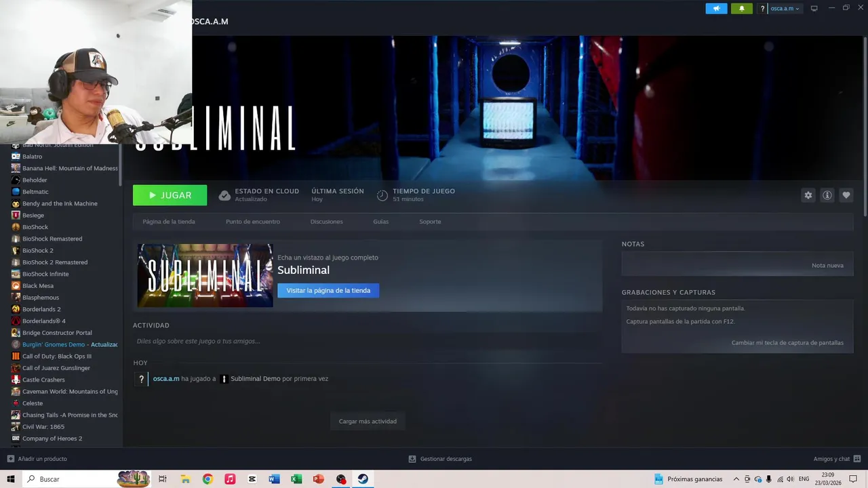Add Subliminal to favorites heart icon

coord(846,195)
